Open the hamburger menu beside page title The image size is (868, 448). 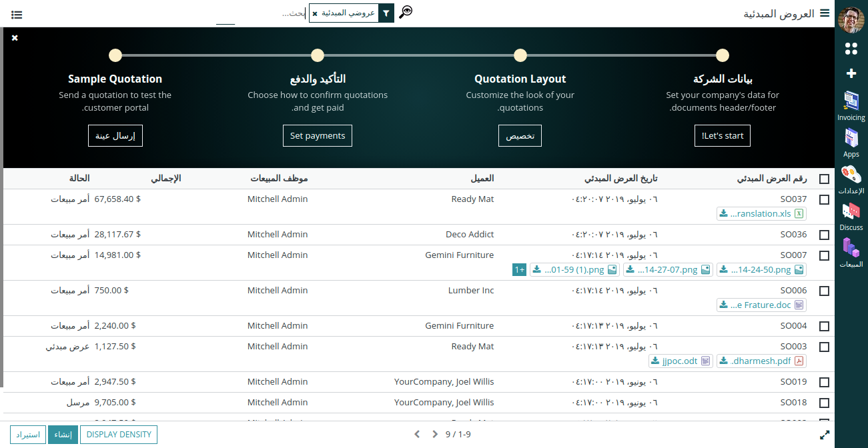[825, 13]
